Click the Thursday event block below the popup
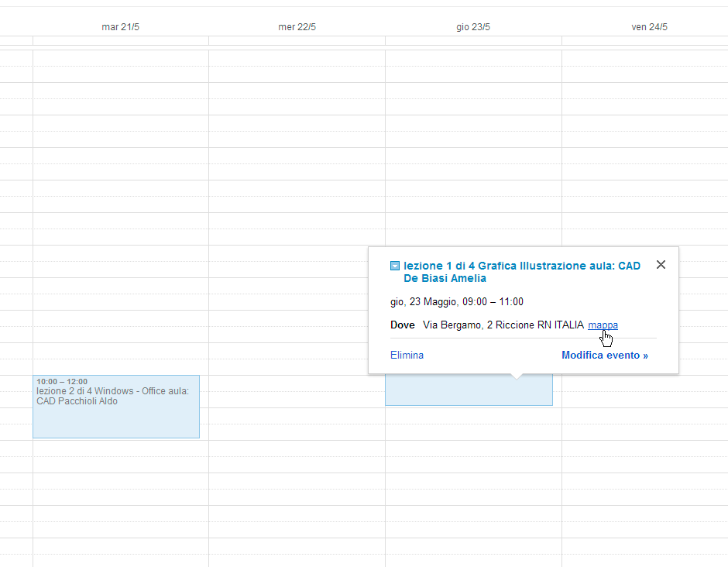The height and width of the screenshot is (567, 728). click(x=469, y=390)
